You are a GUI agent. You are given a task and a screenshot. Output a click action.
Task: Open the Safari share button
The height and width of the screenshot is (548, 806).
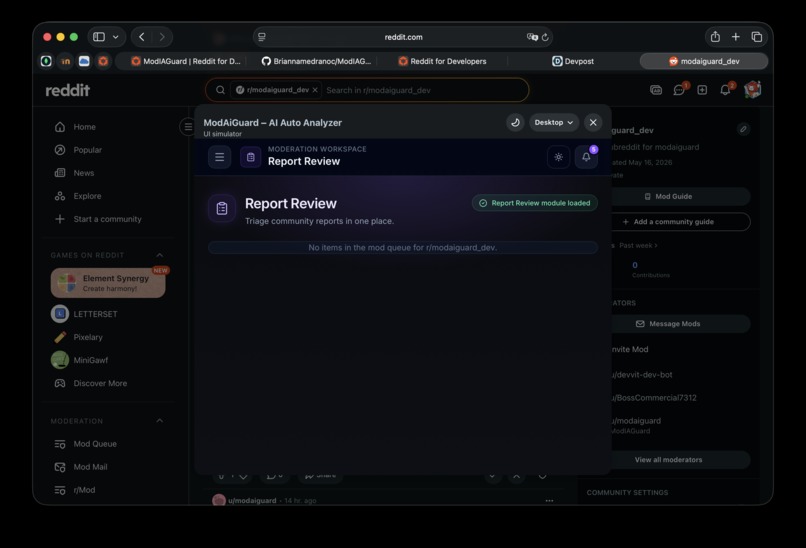[715, 36]
